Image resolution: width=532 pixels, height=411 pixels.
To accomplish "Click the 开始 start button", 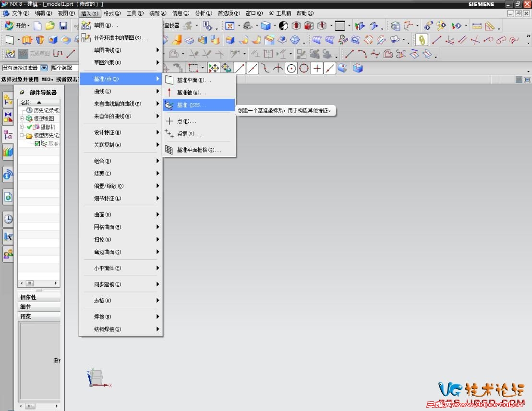I will [x=17, y=26].
